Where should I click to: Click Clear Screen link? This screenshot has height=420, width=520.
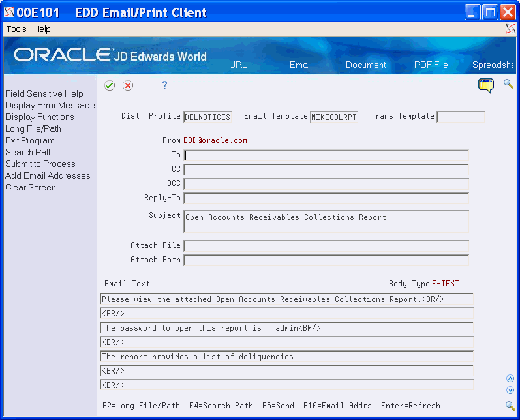[x=31, y=188]
